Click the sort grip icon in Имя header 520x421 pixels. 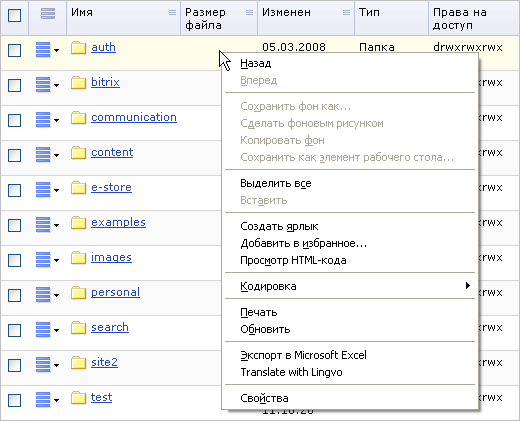point(172,13)
